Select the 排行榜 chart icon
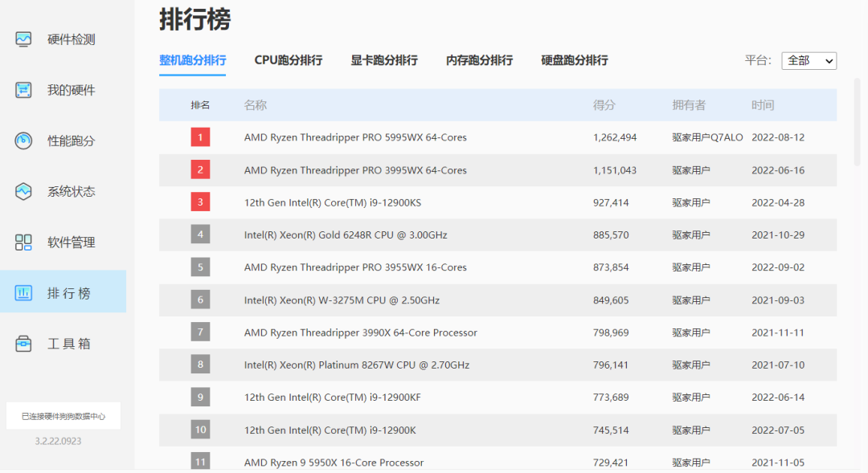 (x=23, y=292)
